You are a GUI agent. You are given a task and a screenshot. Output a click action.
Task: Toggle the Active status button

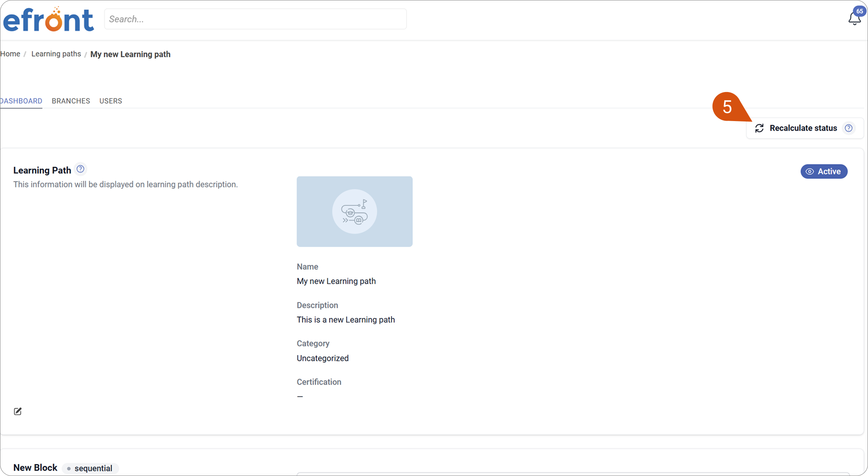(x=824, y=172)
